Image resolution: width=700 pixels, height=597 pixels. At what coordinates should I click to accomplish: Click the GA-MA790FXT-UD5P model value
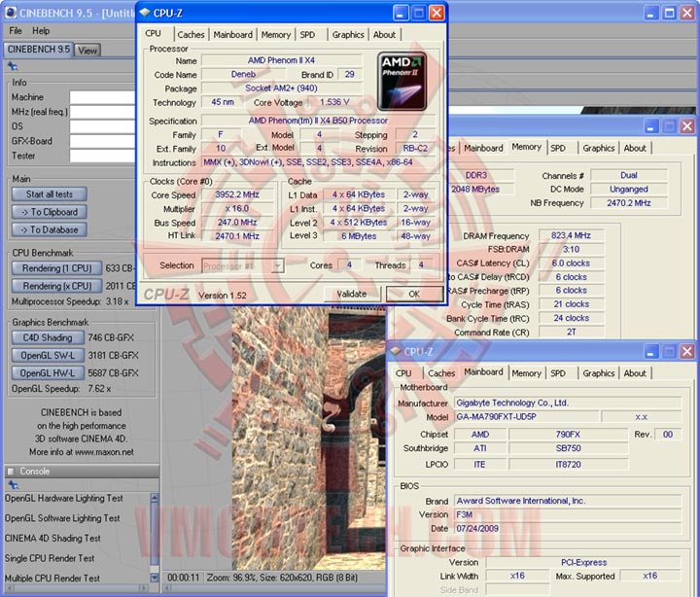coord(526,416)
